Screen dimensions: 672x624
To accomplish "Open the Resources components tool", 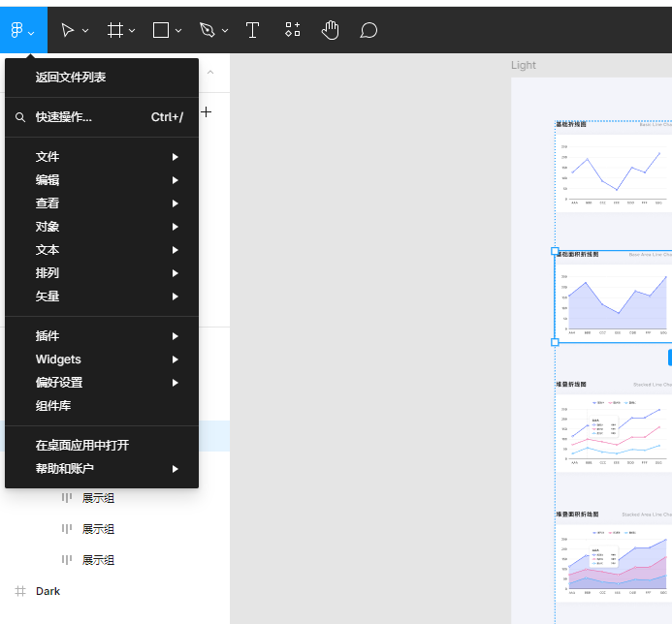I will (x=292, y=29).
